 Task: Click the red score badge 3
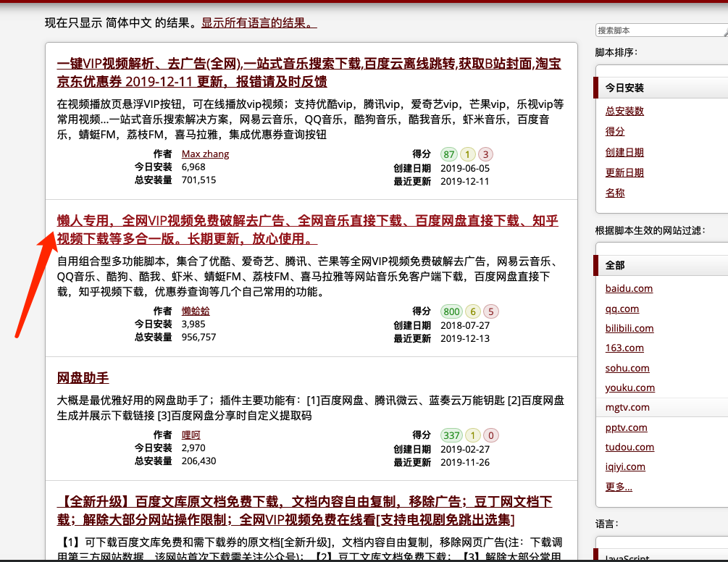pyautogui.click(x=485, y=154)
